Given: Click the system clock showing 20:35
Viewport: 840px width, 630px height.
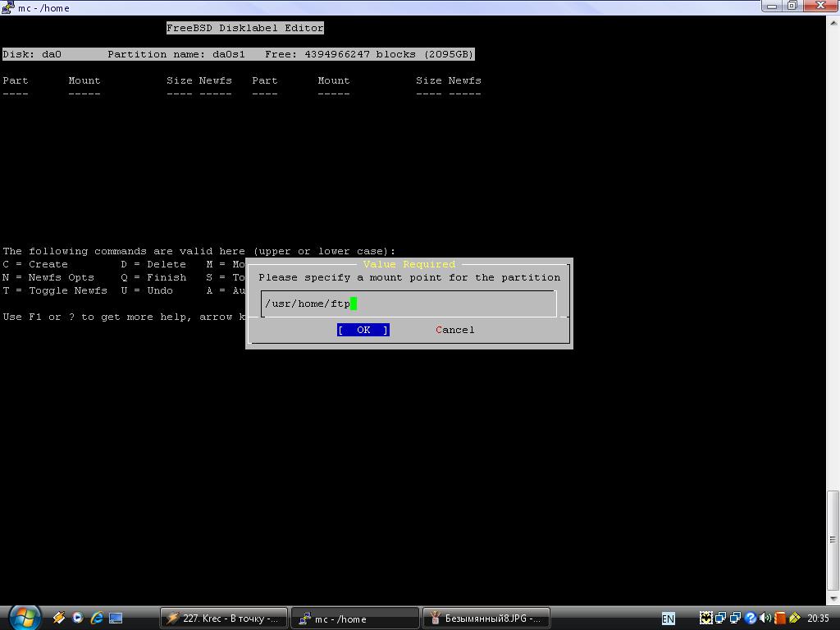Looking at the screenshot, I should 818,619.
